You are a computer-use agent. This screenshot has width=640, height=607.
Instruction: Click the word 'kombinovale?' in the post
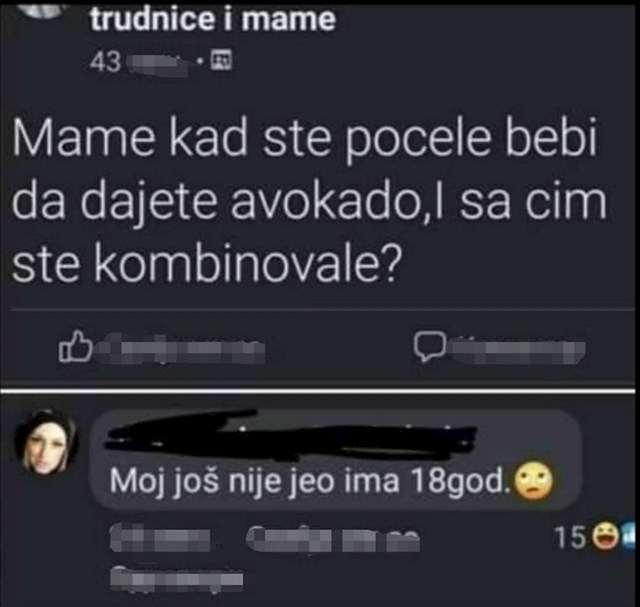[x=249, y=263]
